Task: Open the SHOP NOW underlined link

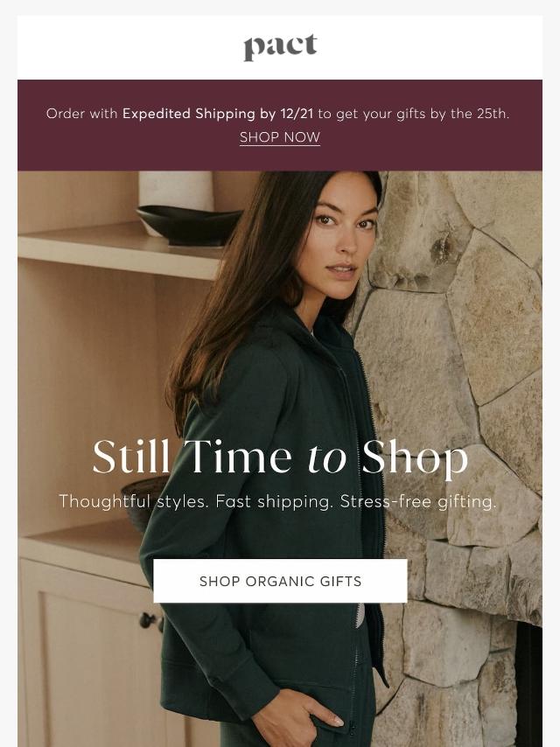Action: pos(280,137)
